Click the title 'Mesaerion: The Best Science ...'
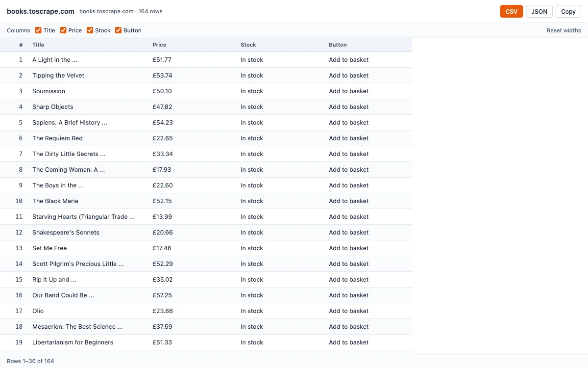This screenshot has width=588, height=368. (x=77, y=327)
